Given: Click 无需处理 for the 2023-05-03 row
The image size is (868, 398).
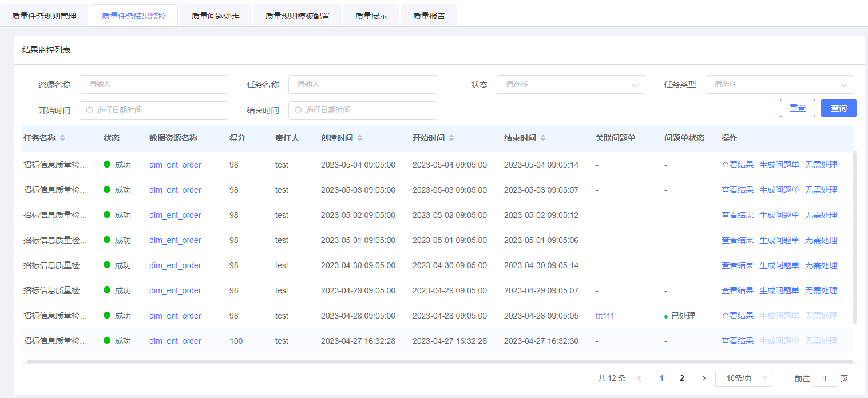Looking at the screenshot, I should click(x=821, y=190).
